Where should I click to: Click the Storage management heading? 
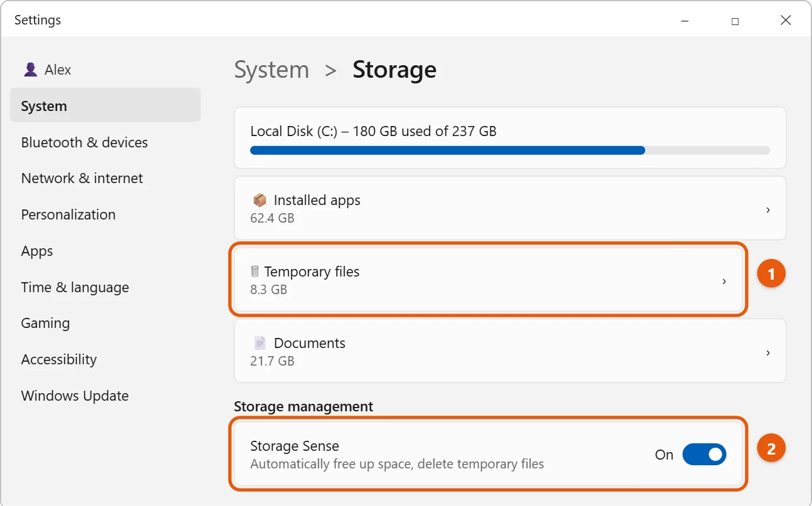click(303, 406)
